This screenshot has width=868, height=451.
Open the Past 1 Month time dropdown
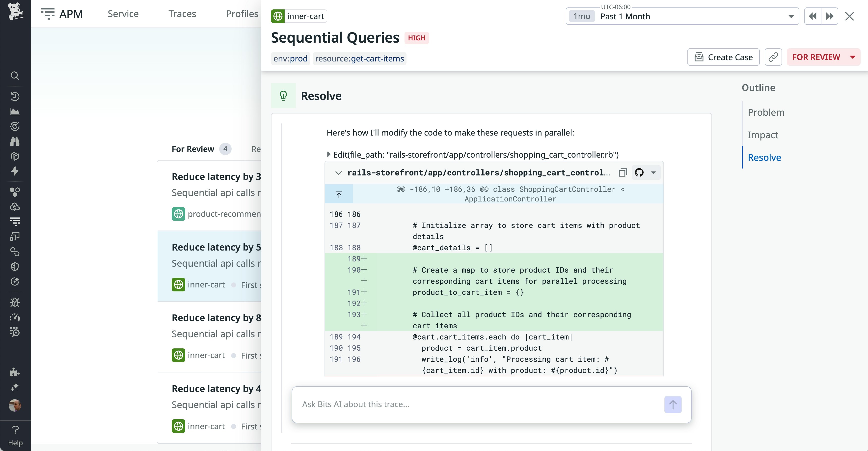(x=682, y=16)
